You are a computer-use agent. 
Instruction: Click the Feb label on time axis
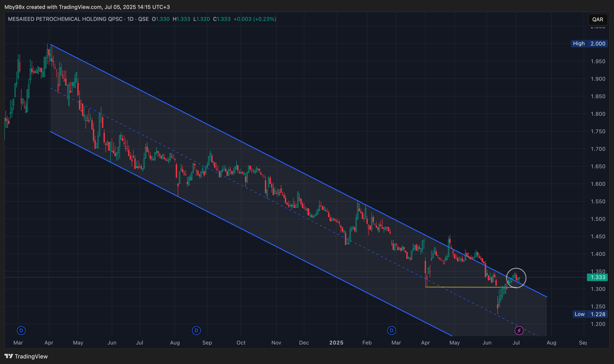367,342
